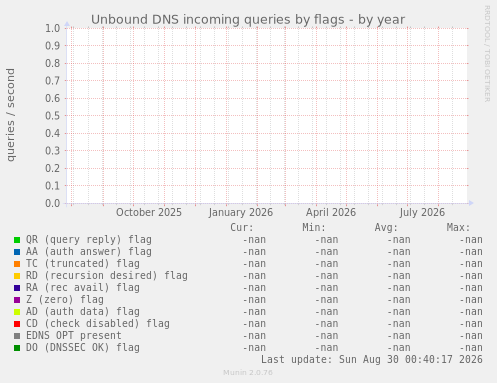Click 'DO (DNSSEC OK) flag' legend label
This screenshot has width=497, height=383.
[x=83, y=348]
